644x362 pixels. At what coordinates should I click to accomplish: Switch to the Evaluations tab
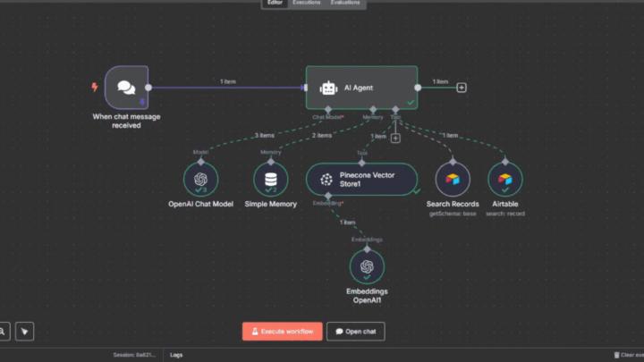click(345, 3)
